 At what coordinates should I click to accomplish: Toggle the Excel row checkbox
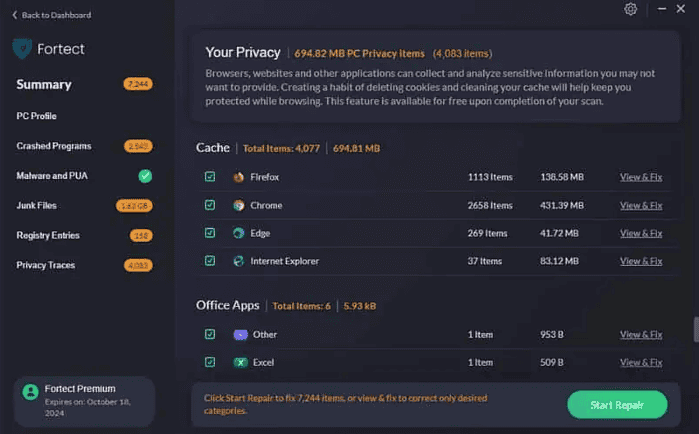pyautogui.click(x=210, y=362)
